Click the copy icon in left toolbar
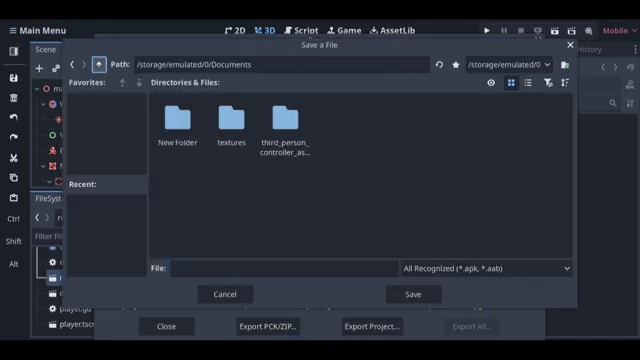Screen dimensions: 640x360 click(x=13, y=178)
